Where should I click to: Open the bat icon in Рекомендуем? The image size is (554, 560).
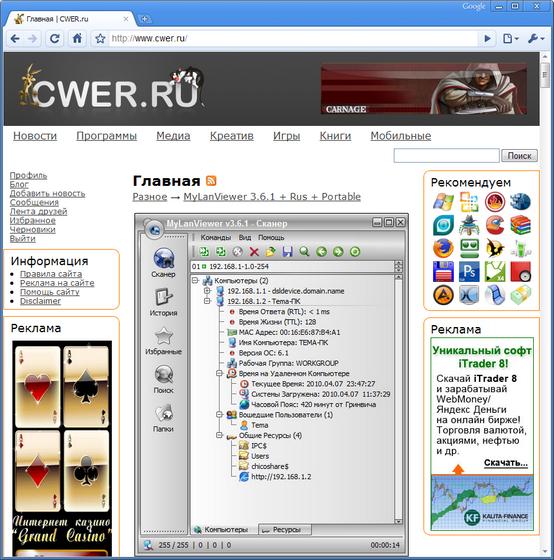click(495, 248)
